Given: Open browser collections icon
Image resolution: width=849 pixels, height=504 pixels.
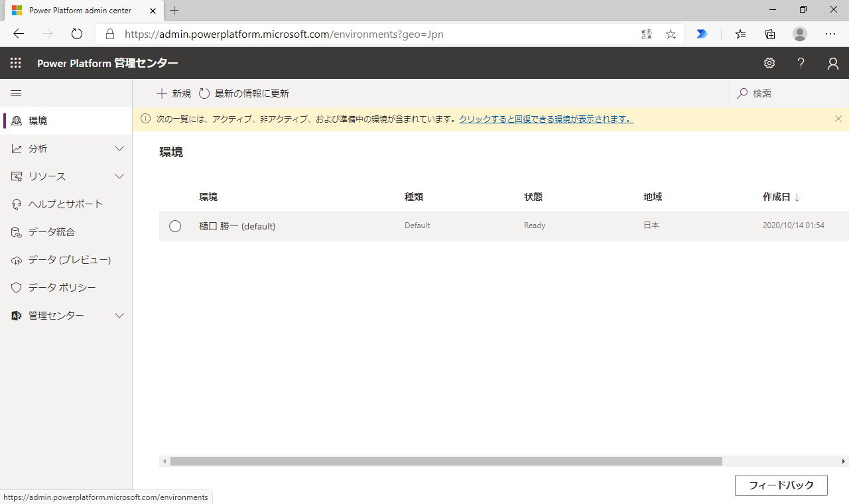Looking at the screenshot, I should coord(770,34).
